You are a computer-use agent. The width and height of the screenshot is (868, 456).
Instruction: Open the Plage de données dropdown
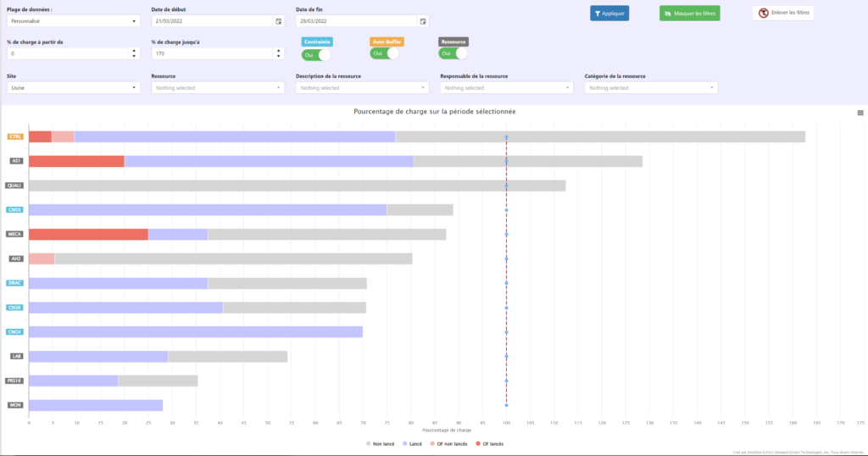73,21
